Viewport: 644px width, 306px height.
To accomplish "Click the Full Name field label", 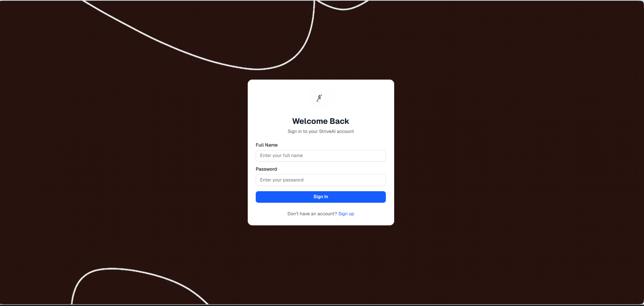I will click(x=267, y=145).
